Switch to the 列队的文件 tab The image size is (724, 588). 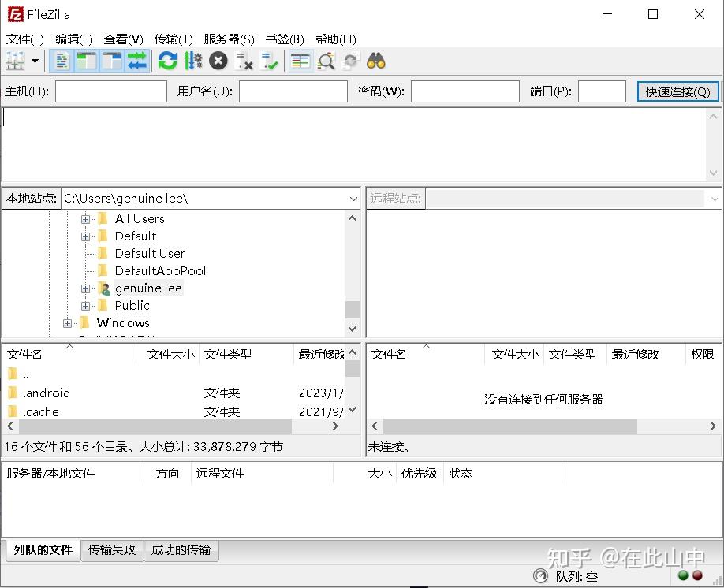pos(43,550)
